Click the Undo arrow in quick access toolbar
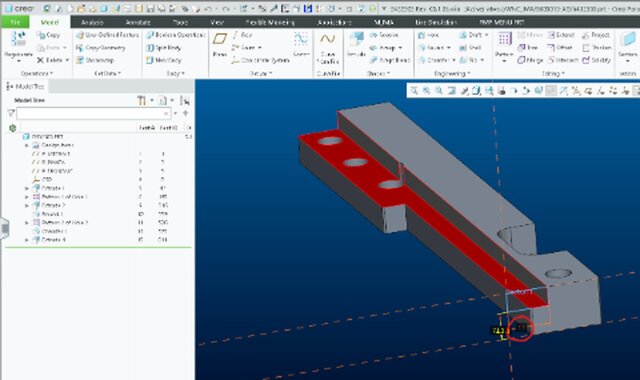 pyautogui.click(x=208, y=8)
